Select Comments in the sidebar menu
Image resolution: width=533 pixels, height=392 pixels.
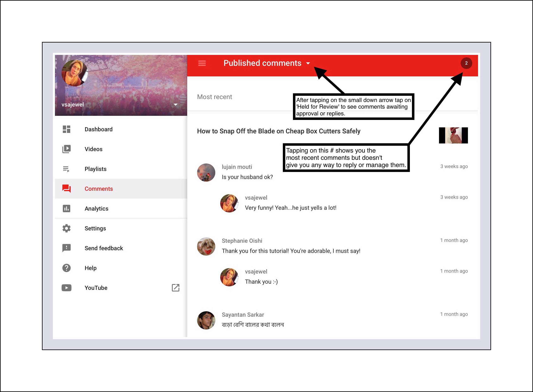(99, 189)
